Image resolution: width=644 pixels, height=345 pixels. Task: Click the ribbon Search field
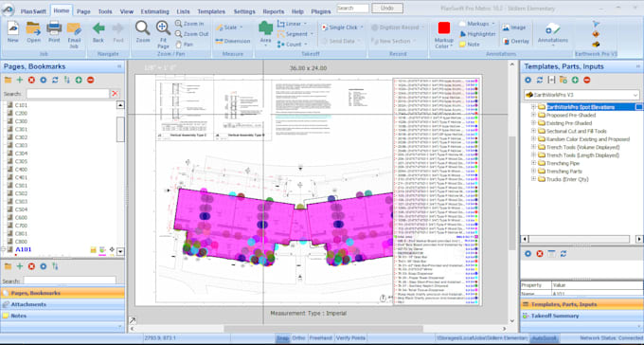[x=352, y=9]
